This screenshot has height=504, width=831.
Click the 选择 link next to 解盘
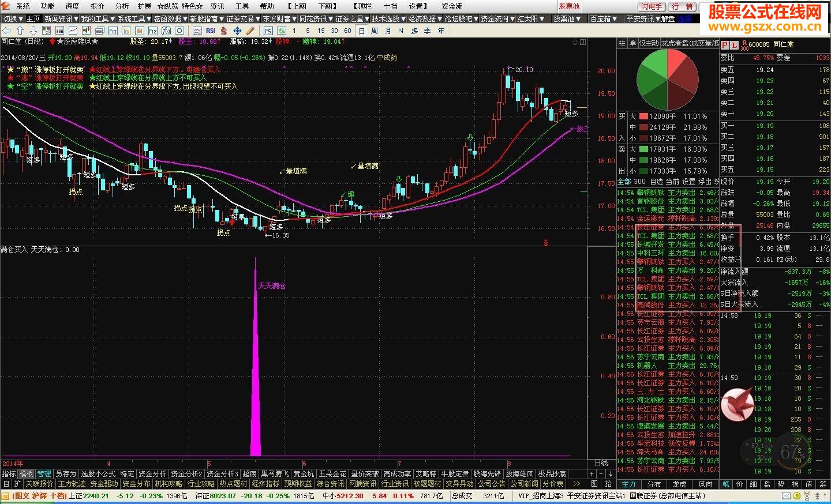[x=684, y=19]
